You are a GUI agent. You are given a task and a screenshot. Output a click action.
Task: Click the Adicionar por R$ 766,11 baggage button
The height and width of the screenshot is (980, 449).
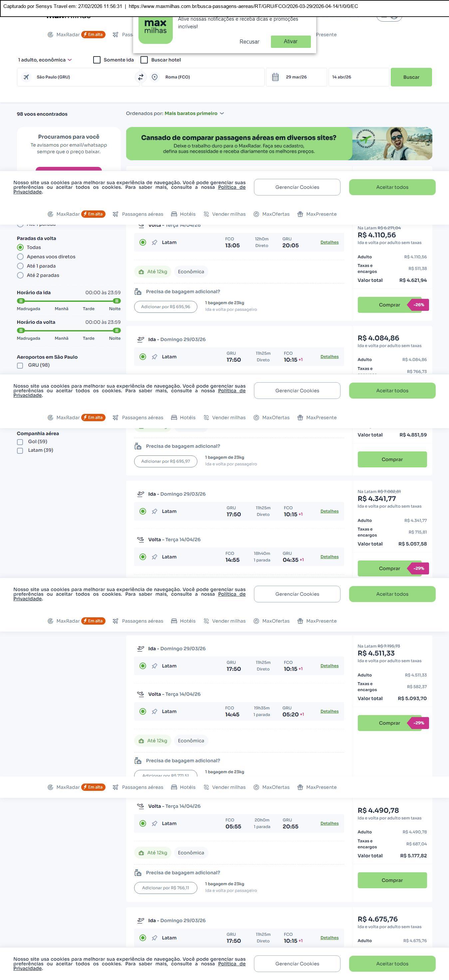[x=166, y=888]
